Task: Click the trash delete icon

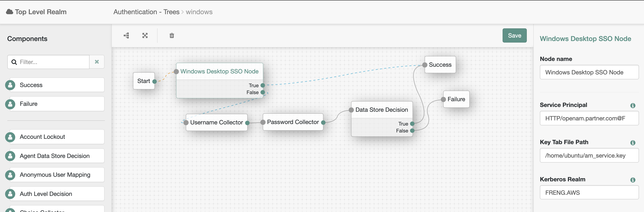Action: (x=172, y=36)
